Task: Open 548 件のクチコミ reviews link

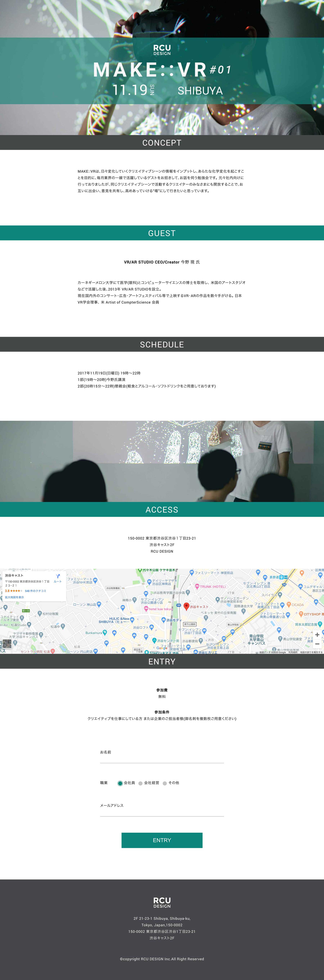Action: pos(35,591)
